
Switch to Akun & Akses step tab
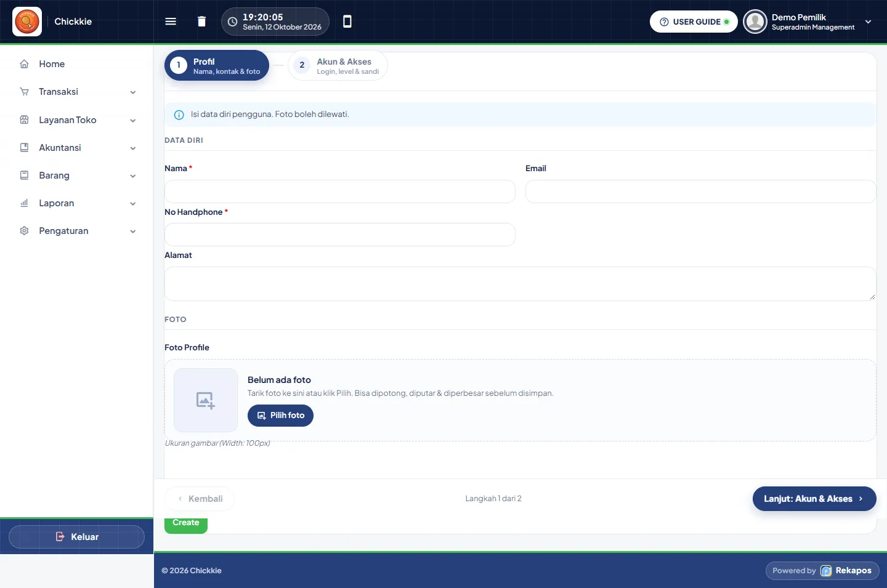tap(338, 65)
